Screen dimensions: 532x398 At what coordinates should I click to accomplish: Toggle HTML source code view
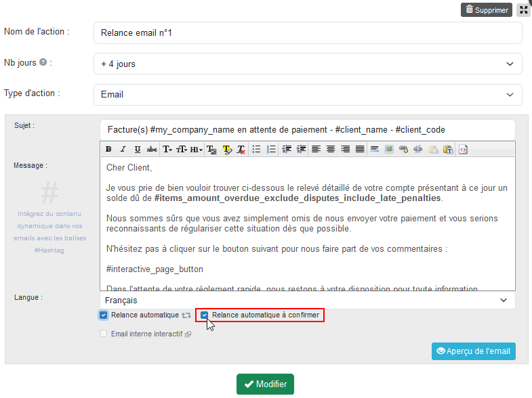point(463,149)
